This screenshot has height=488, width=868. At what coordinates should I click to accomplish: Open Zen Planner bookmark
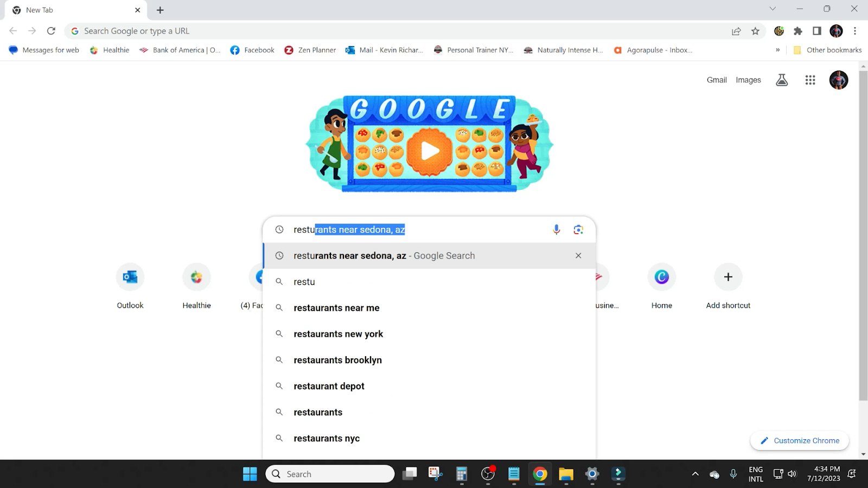(x=310, y=50)
